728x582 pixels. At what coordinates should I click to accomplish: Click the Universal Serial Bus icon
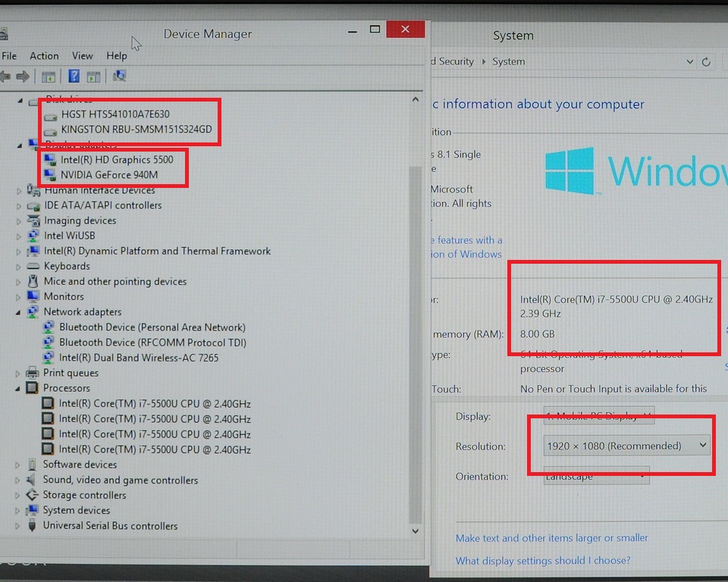32,525
